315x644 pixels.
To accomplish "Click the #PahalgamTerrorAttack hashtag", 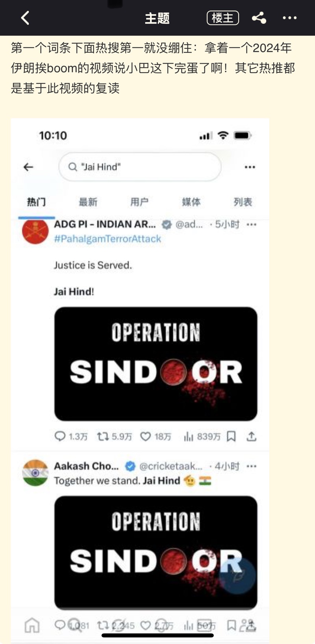I will (107, 239).
